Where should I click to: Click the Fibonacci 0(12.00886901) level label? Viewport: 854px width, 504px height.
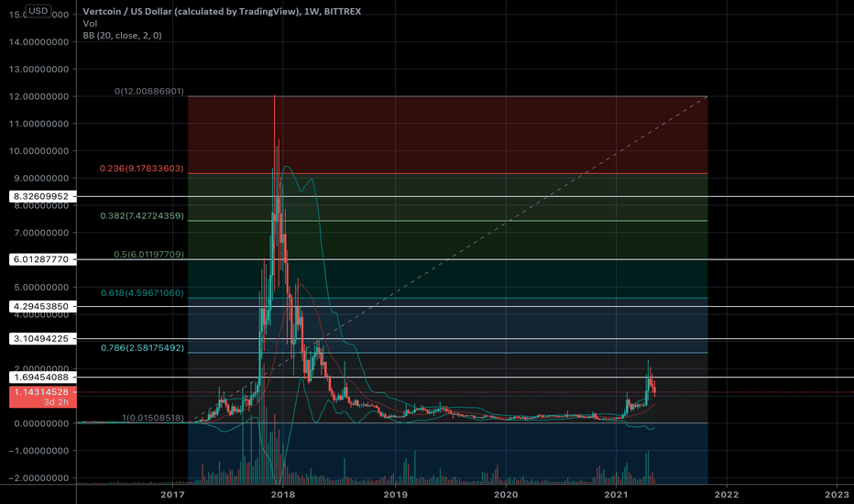tap(149, 91)
